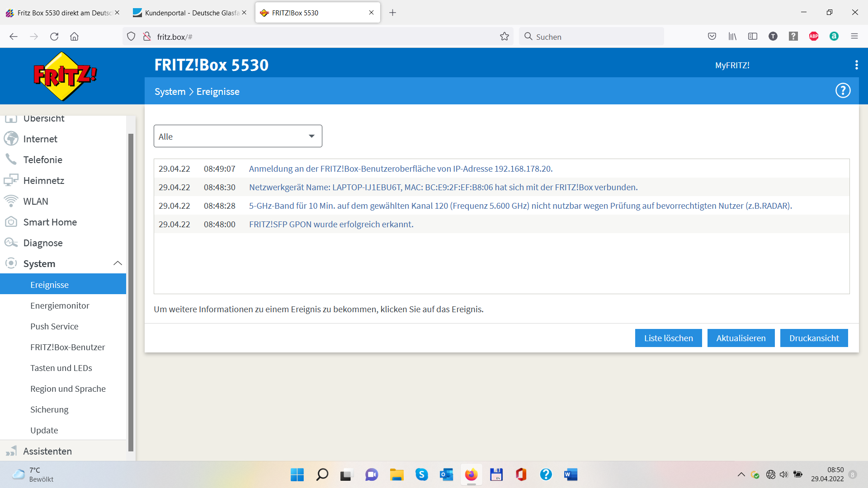Close the FRITZ!Box 5530 tab
868x488 pixels.
tap(371, 13)
